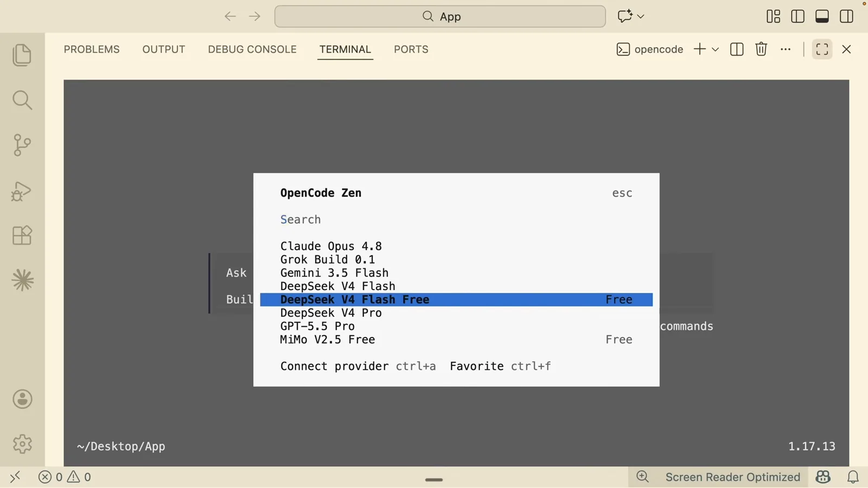Click the Ask prompt text behind dialog
868x488 pixels.
pyautogui.click(x=237, y=273)
